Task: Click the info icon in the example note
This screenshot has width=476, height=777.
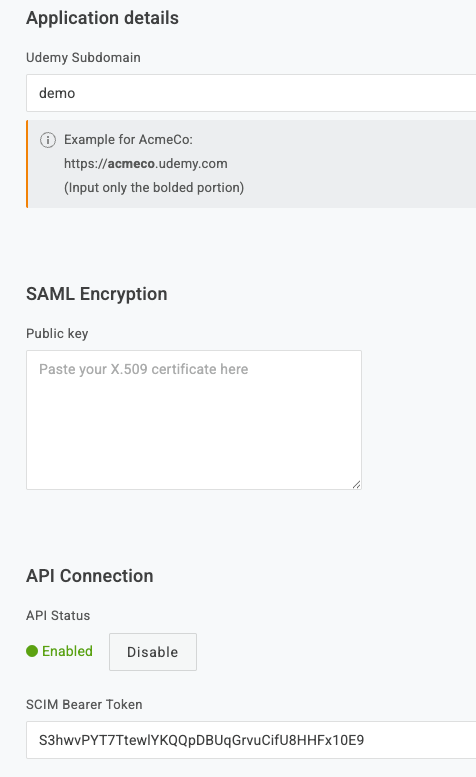Action: (x=48, y=140)
